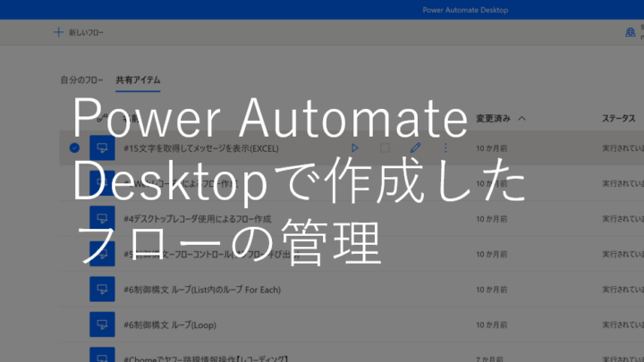
Task: Sort by the 変更済み column header
Action: 493,119
